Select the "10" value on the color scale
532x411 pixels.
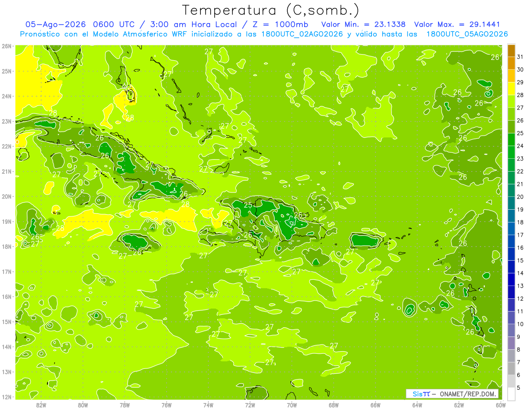point(520,324)
